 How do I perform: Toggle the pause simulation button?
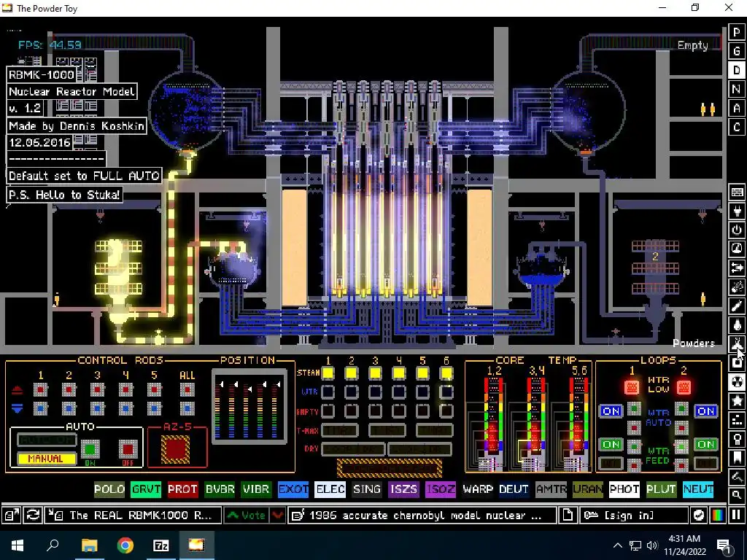click(x=737, y=516)
